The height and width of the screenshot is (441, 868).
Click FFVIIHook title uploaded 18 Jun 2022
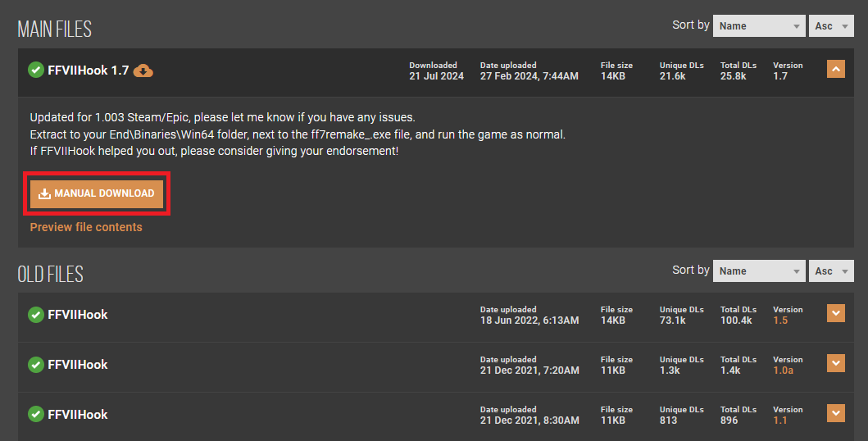(x=78, y=315)
